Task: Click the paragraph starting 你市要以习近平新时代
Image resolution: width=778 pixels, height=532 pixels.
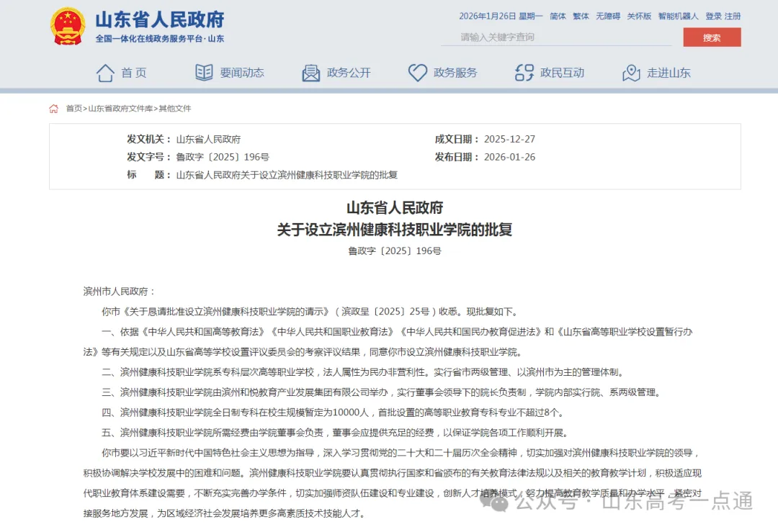Action: pyautogui.click(x=393, y=483)
